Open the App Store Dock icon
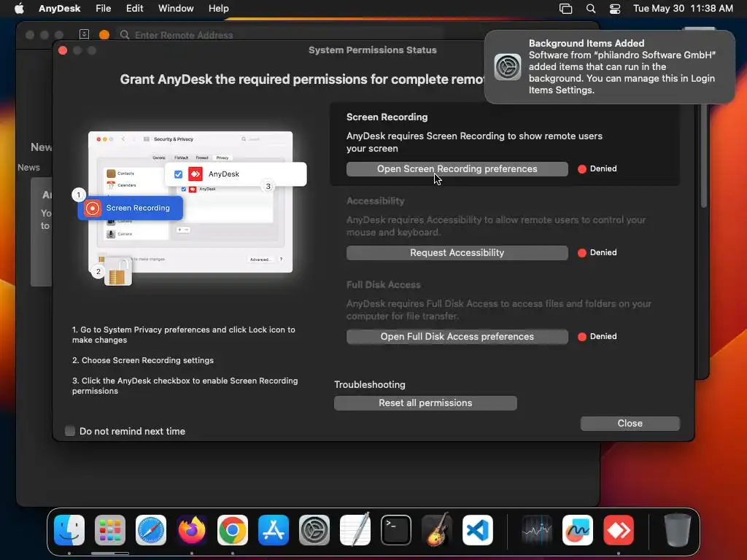Viewport: 747px width, 560px height. [x=274, y=530]
